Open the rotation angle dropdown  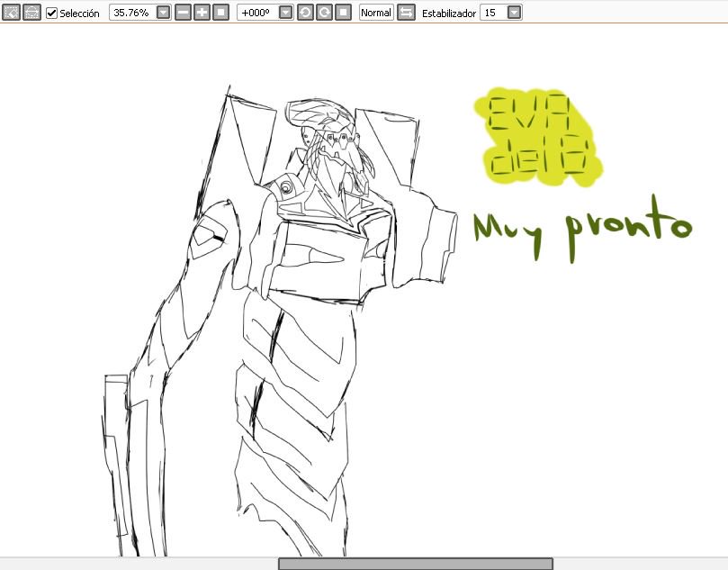coord(286,13)
